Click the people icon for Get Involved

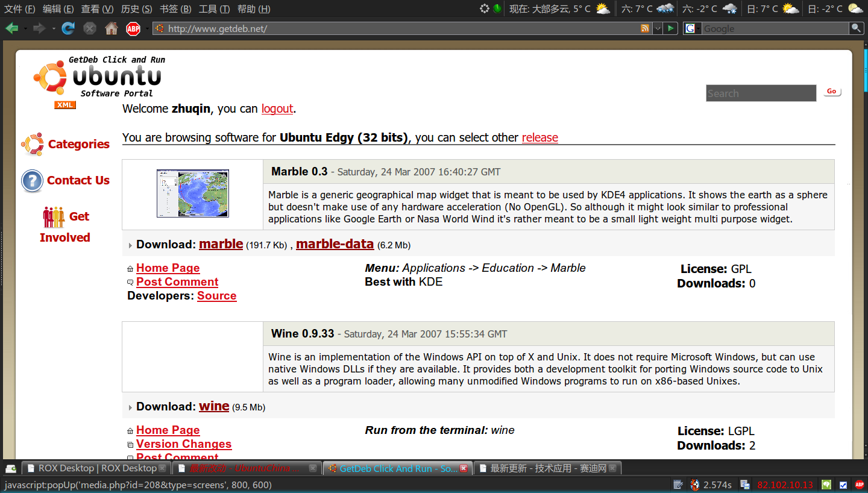click(54, 216)
